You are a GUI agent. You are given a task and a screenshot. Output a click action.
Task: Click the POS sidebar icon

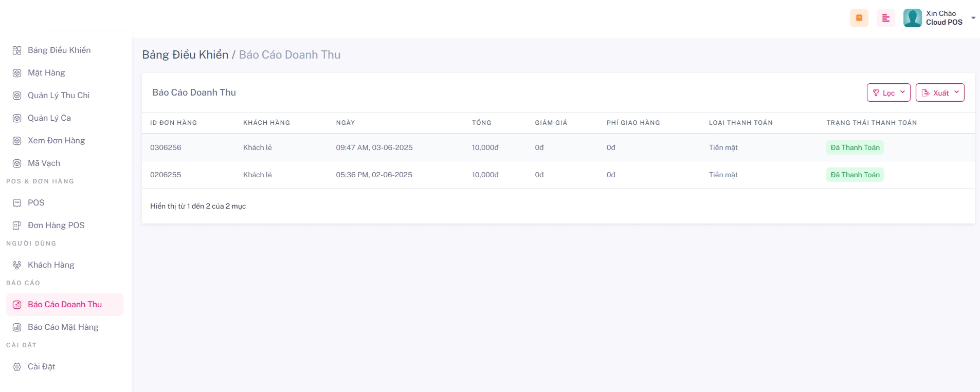tap(17, 203)
